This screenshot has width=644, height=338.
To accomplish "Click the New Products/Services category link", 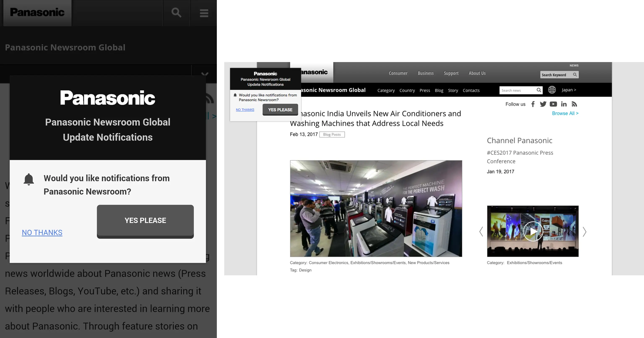I will pos(428,263).
